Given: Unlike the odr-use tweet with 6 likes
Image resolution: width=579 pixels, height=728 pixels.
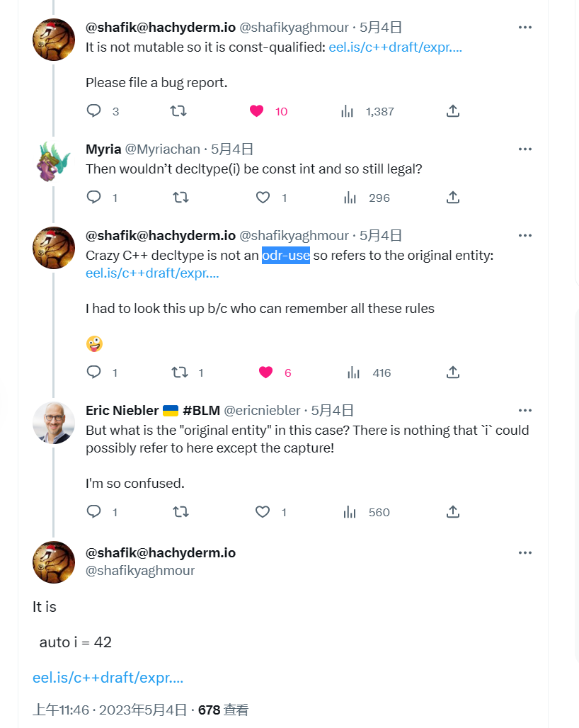Looking at the screenshot, I should [266, 372].
